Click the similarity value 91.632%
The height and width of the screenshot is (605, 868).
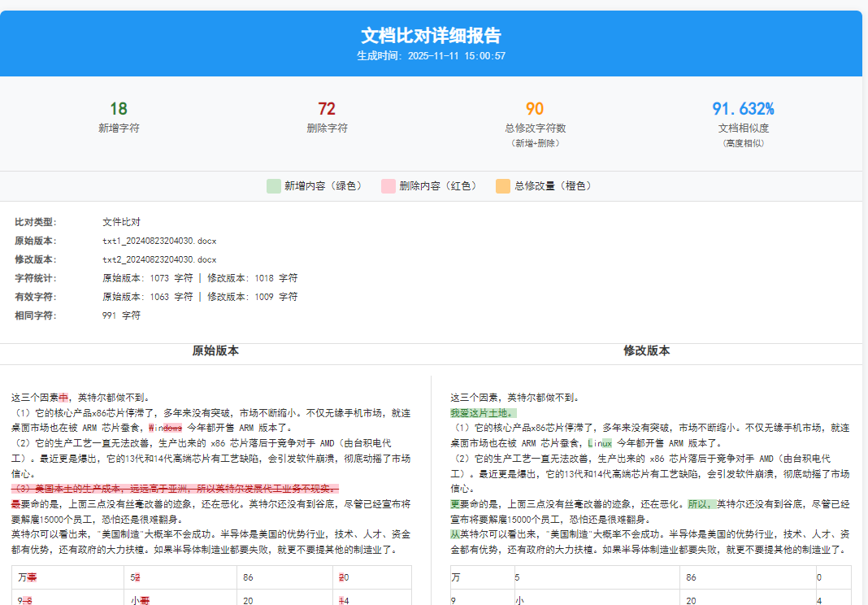click(x=744, y=109)
